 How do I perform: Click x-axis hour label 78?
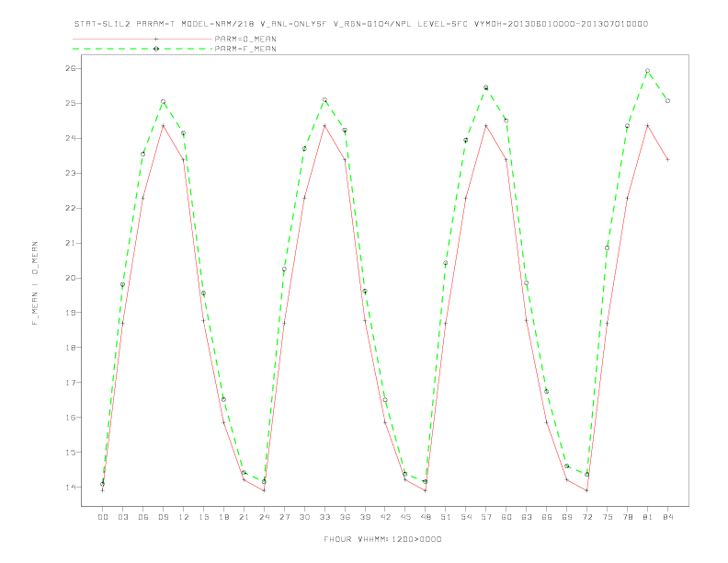[627, 517]
